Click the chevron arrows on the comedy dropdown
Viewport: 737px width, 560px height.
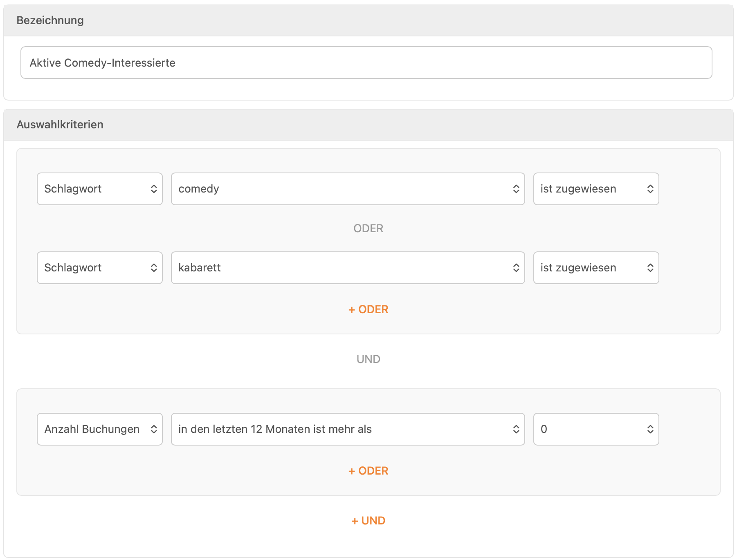[x=516, y=189]
